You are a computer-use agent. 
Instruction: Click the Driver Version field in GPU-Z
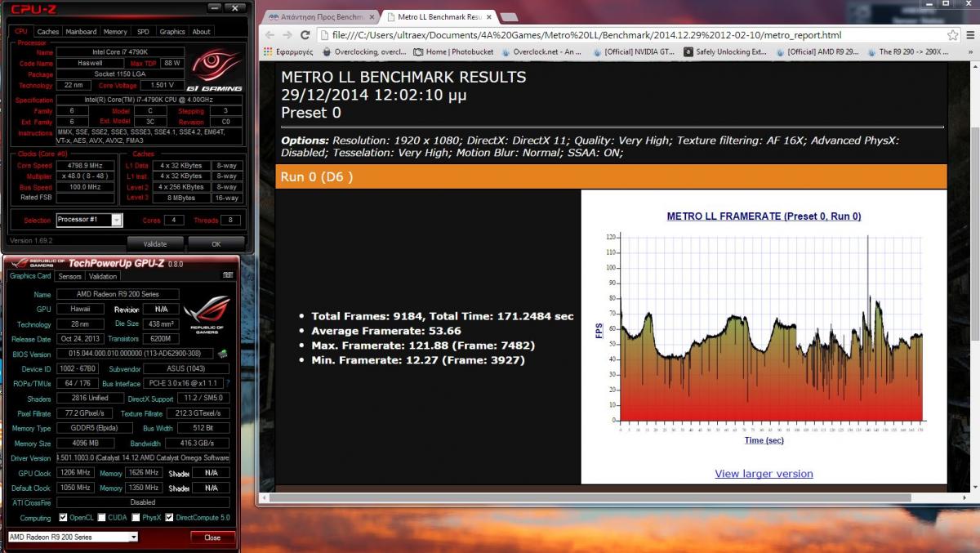143,458
